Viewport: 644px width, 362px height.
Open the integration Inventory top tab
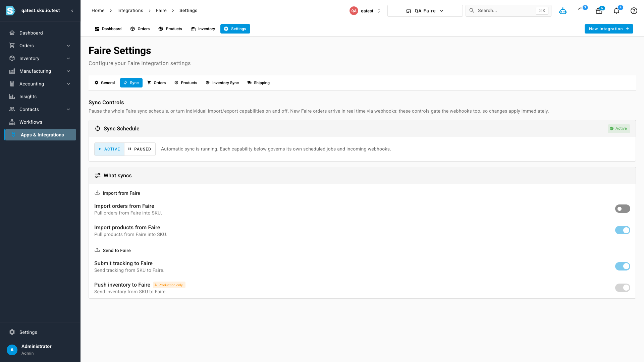(203, 29)
